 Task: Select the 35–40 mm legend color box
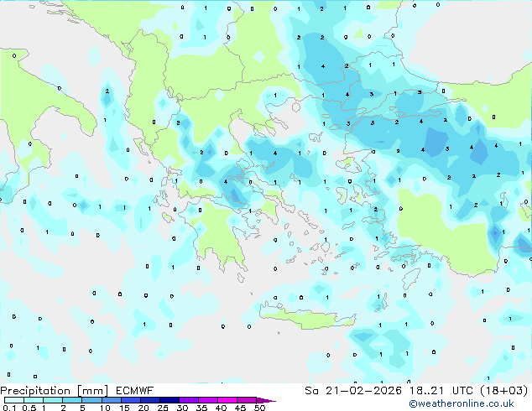pos(208,400)
